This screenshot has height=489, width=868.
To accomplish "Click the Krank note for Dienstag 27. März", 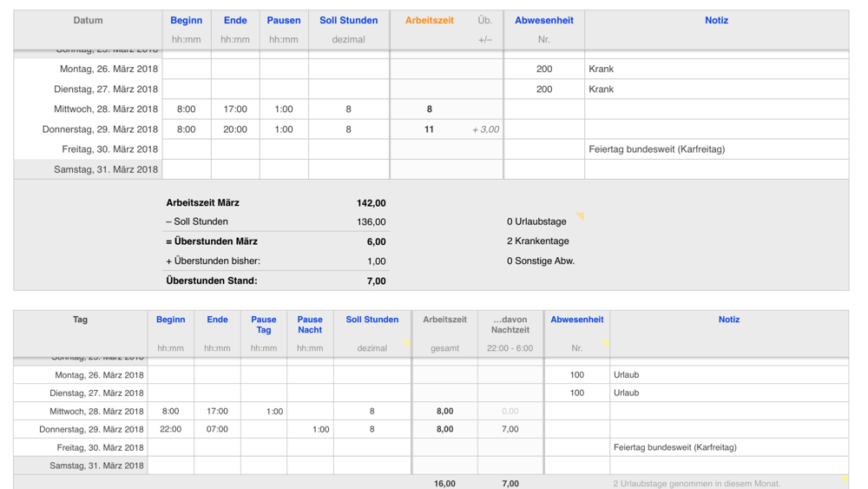I will 602,89.
